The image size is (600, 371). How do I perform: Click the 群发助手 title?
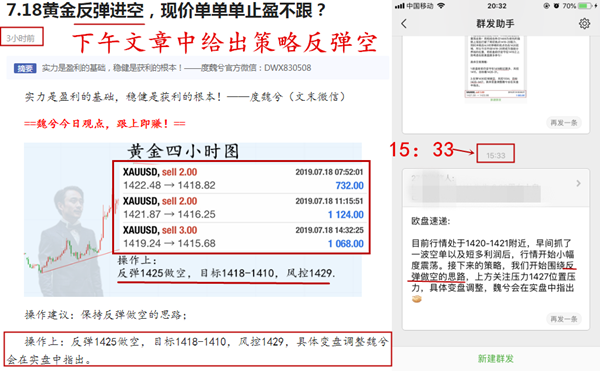pyautogui.click(x=495, y=24)
